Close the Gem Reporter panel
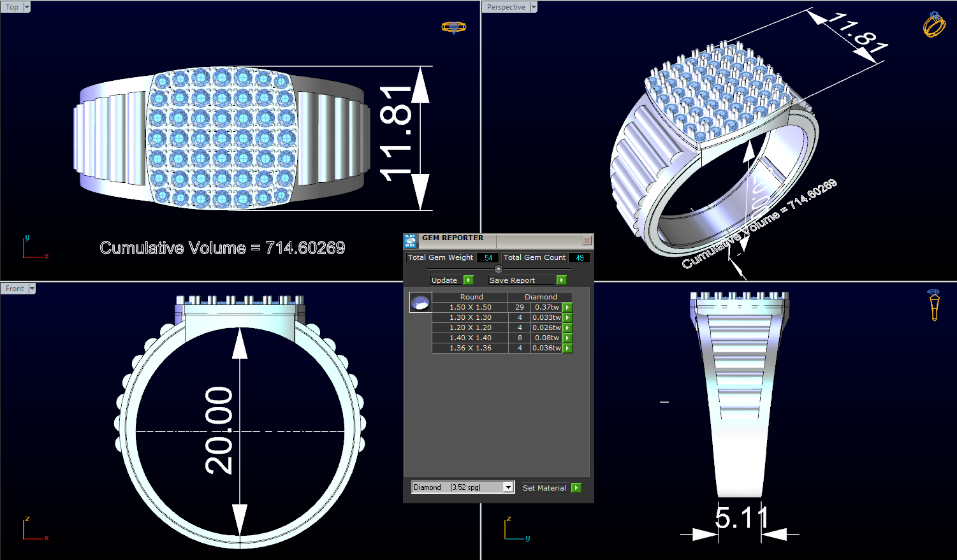Viewport: 957px width, 560px height. point(586,240)
